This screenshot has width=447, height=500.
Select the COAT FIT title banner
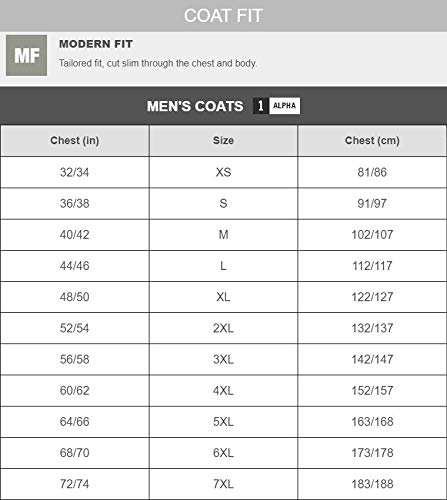pos(223,16)
